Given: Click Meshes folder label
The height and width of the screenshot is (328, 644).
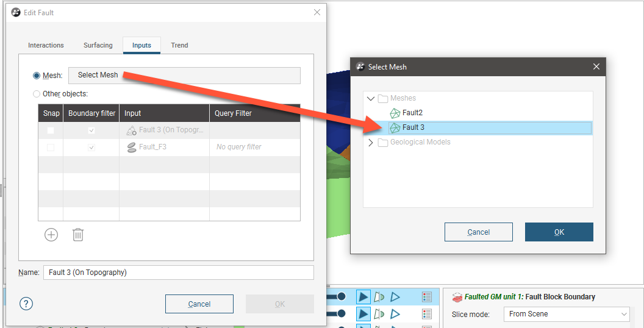Looking at the screenshot, I should (403, 99).
